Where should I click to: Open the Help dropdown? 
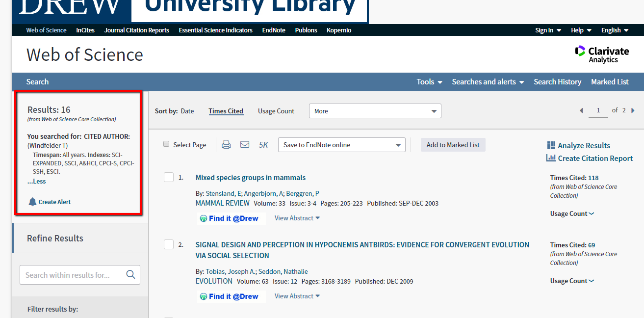click(x=581, y=30)
